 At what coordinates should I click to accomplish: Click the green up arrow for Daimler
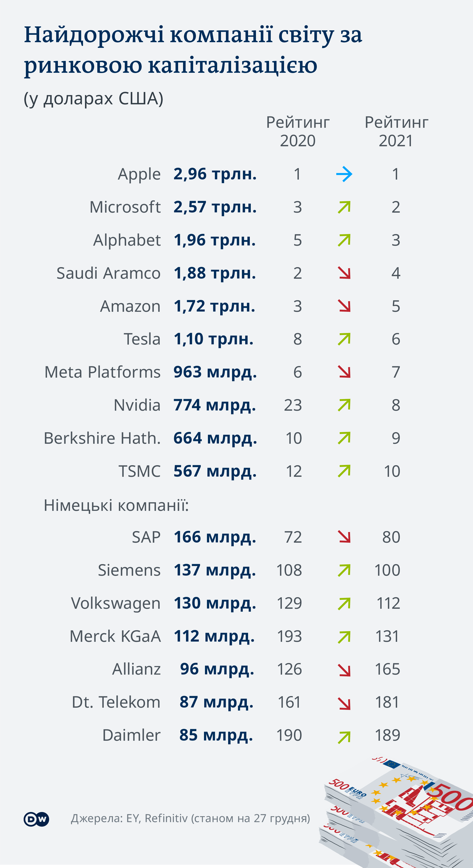pos(344,736)
